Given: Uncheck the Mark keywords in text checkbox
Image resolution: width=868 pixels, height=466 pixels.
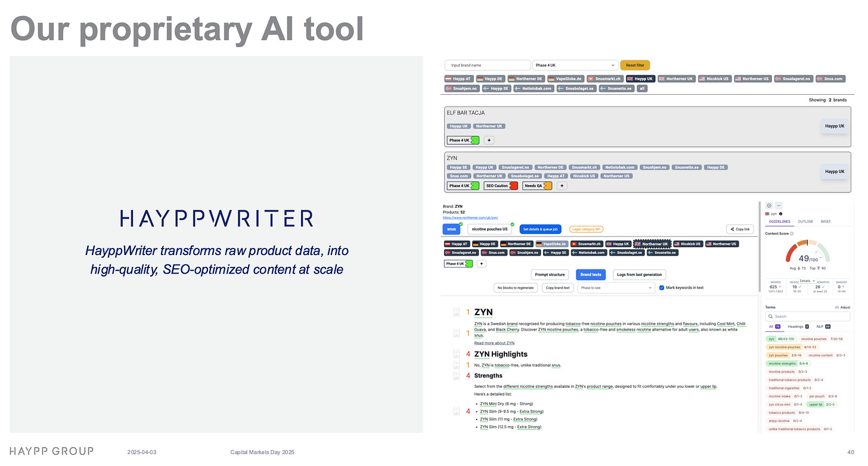Looking at the screenshot, I should point(662,287).
